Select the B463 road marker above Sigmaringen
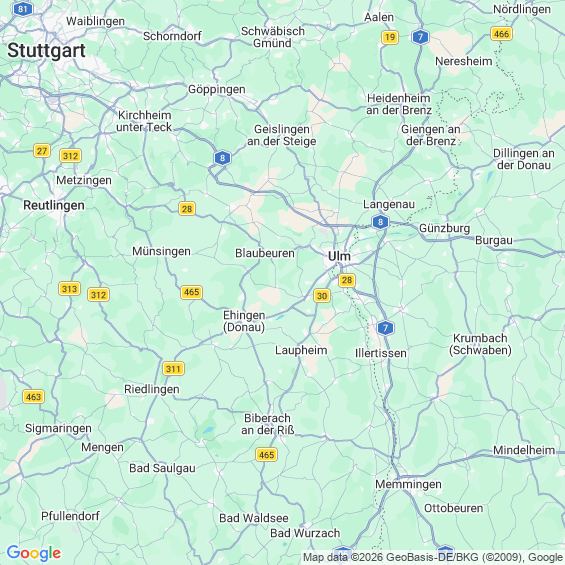Viewport: 565px width, 565px height. (34, 397)
